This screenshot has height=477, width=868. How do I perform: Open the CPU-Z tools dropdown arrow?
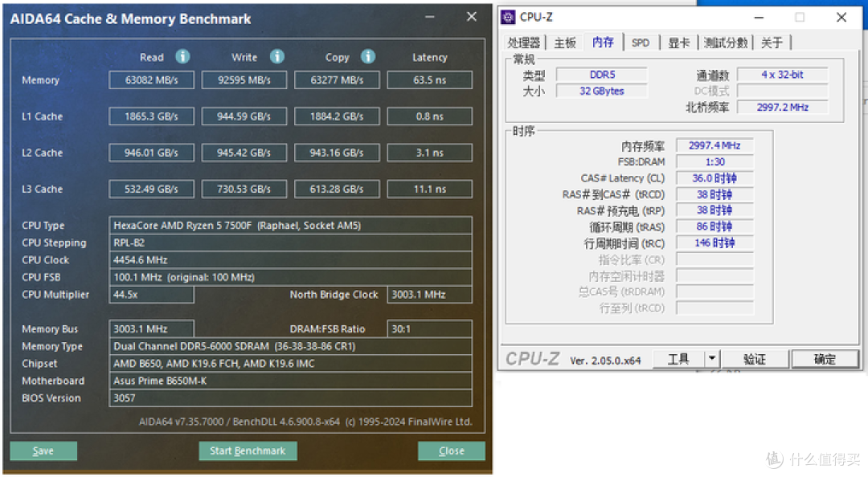pos(712,359)
